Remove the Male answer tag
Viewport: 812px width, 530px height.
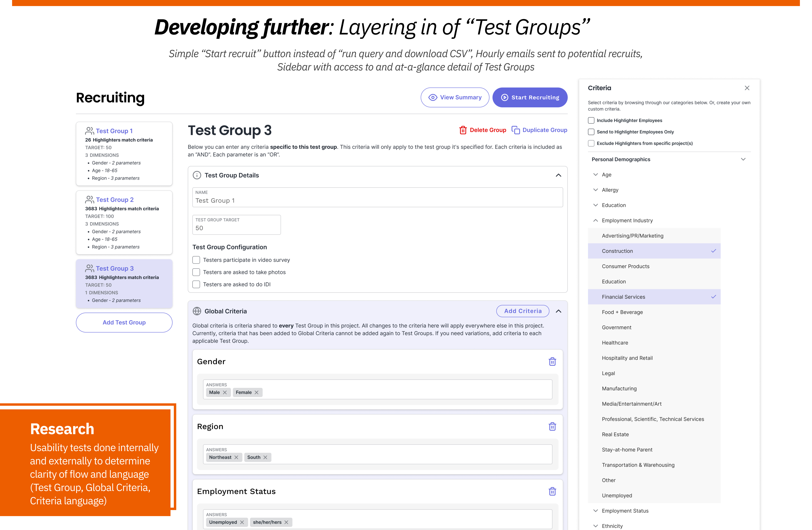(x=225, y=392)
